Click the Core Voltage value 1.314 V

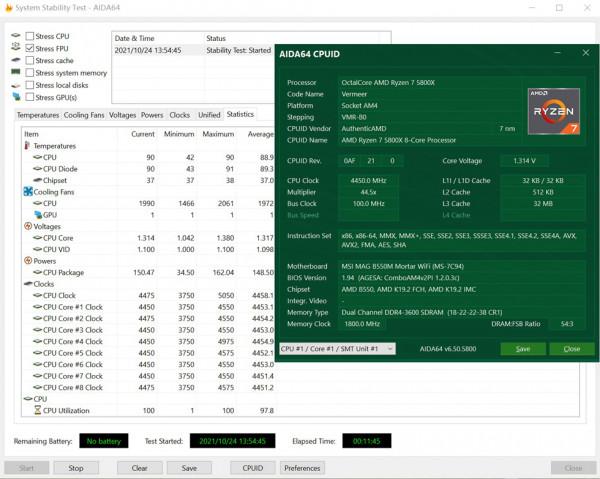[524, 161]
